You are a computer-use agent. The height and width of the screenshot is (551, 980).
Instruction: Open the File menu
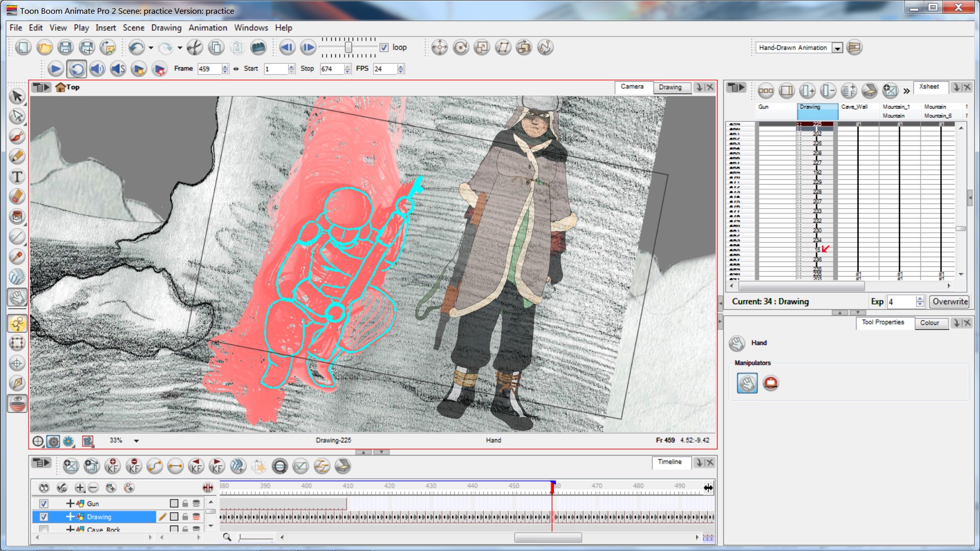(x=16, y=28)
